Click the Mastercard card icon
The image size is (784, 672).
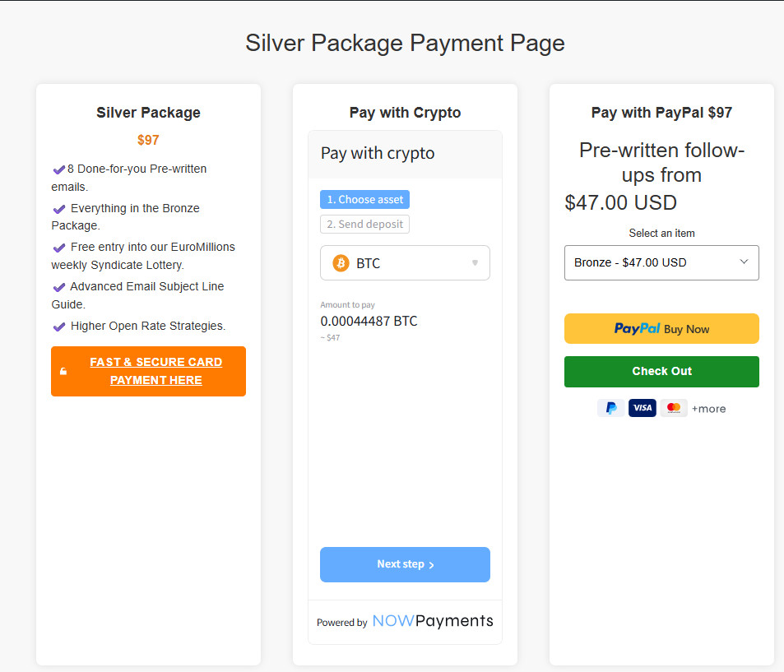(x=674, y=408)
